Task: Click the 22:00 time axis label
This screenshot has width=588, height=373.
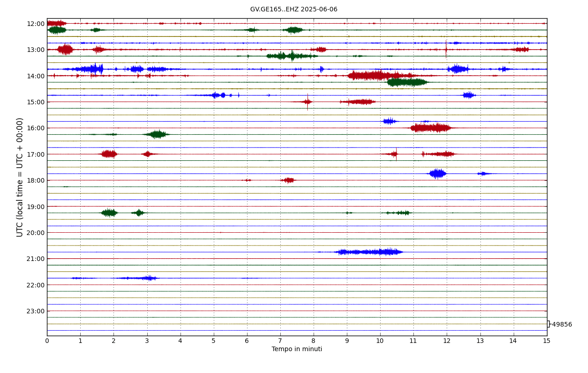Action: (x=36, y=285)
